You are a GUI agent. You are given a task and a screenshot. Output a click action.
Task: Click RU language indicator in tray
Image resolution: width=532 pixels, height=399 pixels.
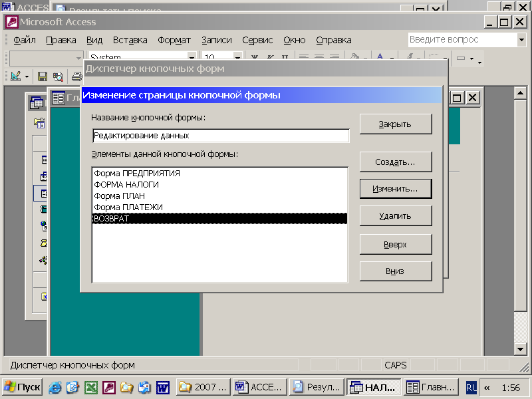coord(471,388)
